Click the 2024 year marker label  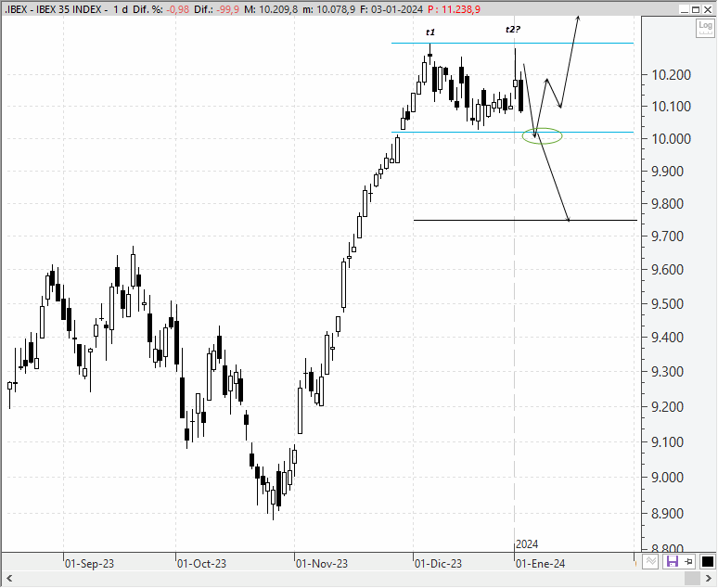click(527, 544)
